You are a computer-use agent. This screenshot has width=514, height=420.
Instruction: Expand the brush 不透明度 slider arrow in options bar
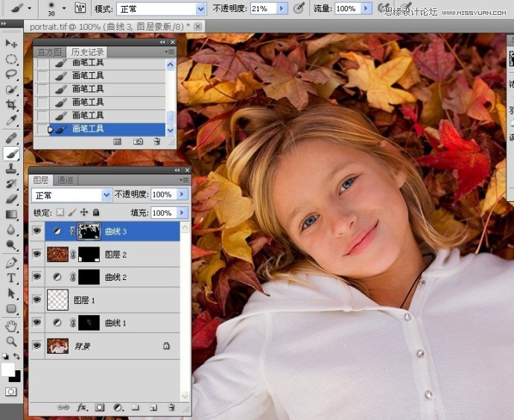[281, 9]
